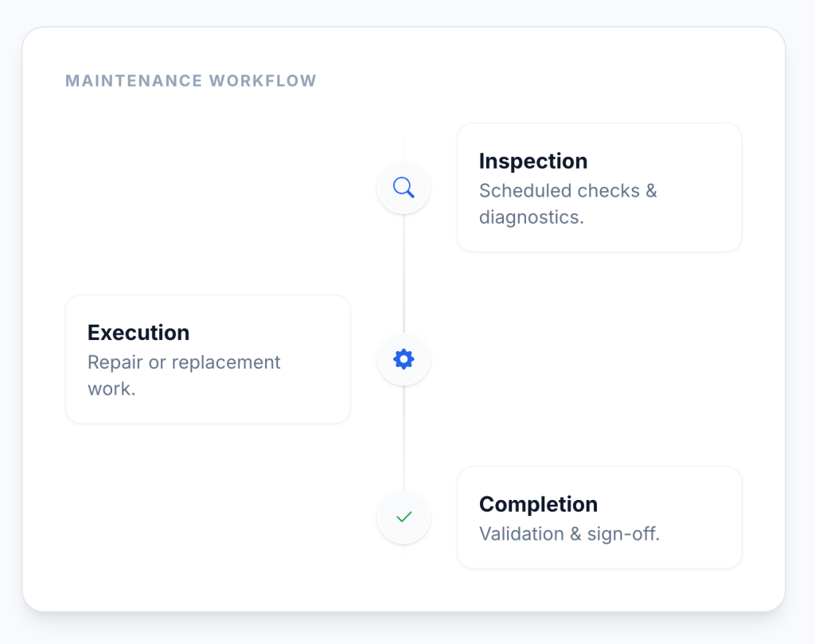Click the "Repair or replacement" description line

point(184,362)
